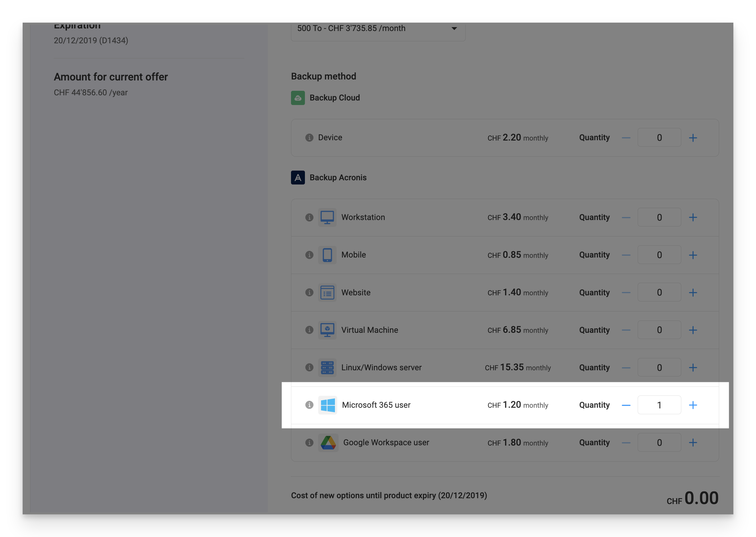Focus the Google Workspace user quantity field
This screenshot has height=537, width=756.
click(659, 442)
